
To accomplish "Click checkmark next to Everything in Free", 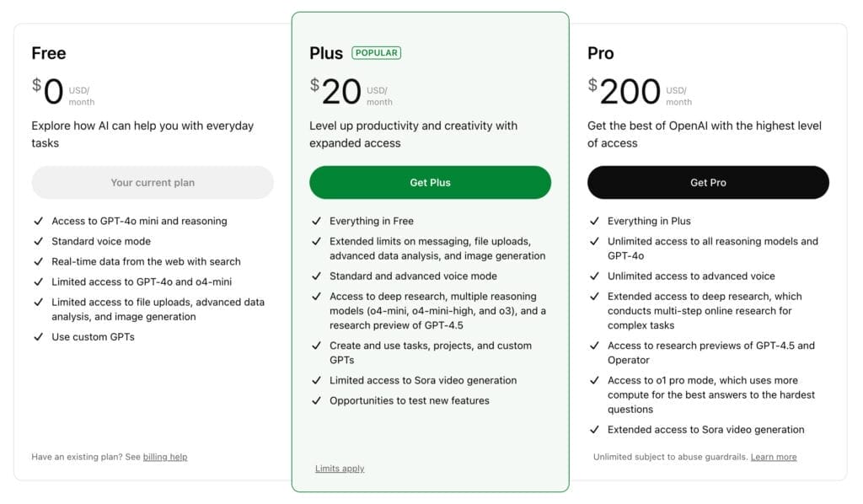I will point(317,221).
